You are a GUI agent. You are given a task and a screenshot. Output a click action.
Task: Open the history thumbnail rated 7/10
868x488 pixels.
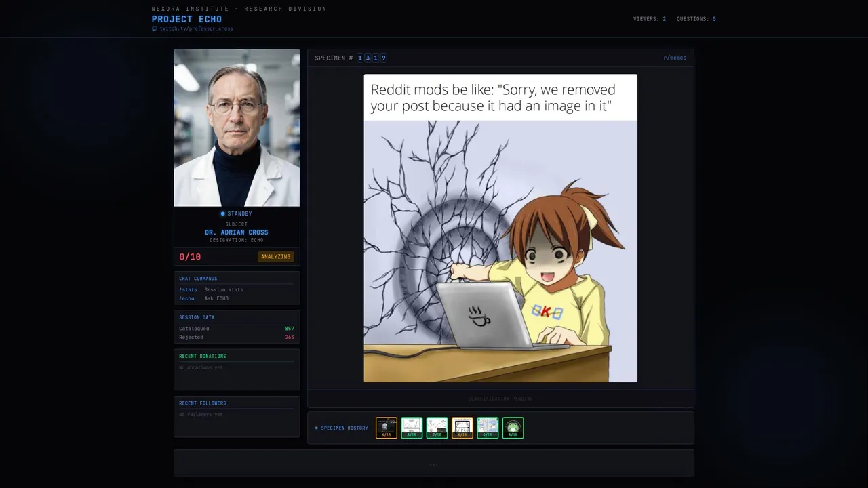click(437, 428)
